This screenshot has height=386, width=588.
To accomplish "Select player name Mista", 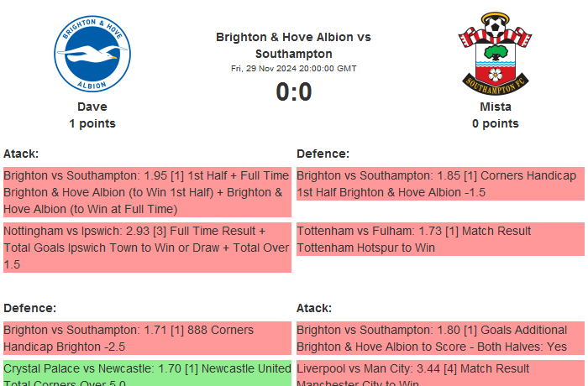I will [496, 107].
